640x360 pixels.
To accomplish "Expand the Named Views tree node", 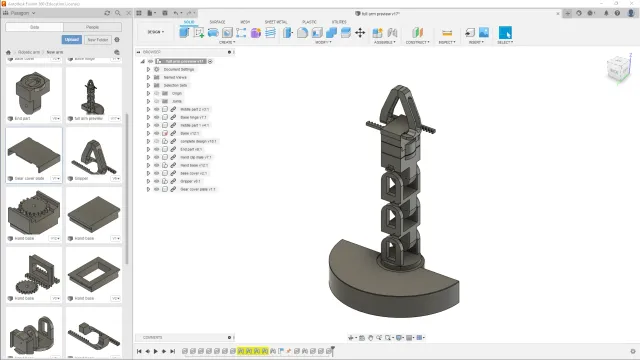I will click(149, 77).
